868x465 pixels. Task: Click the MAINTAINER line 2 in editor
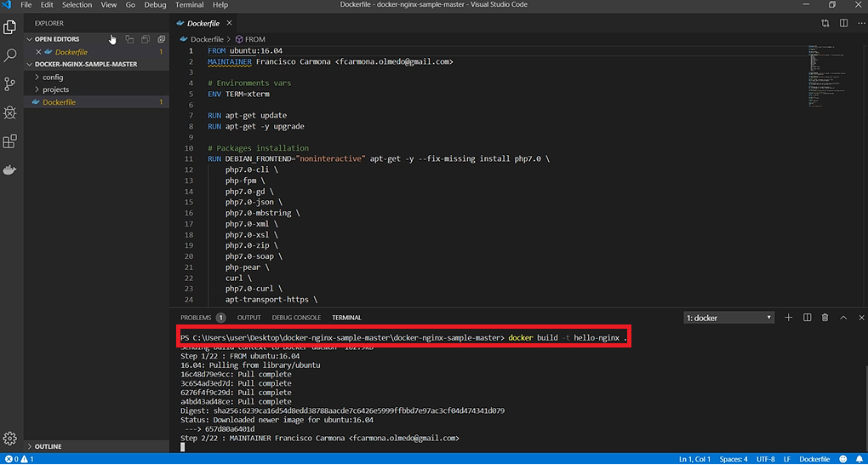(330, 61)
